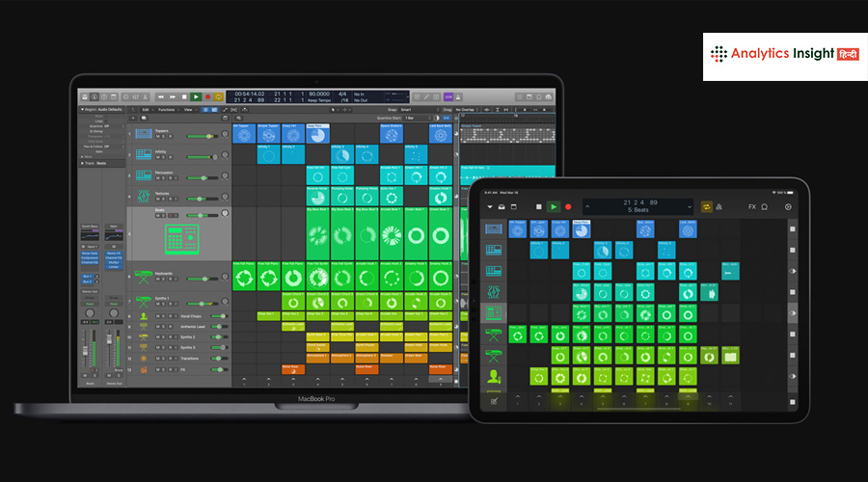The height and width of the screenshot is (482, 868).
Task: Expand the iPad display chevron beside 5: Beats
Action: (690, 207)
